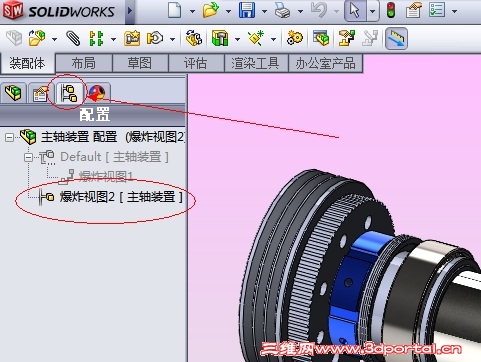Expand the Open file dropdown arrow
The image size is (481, 362).
[228, 11]
